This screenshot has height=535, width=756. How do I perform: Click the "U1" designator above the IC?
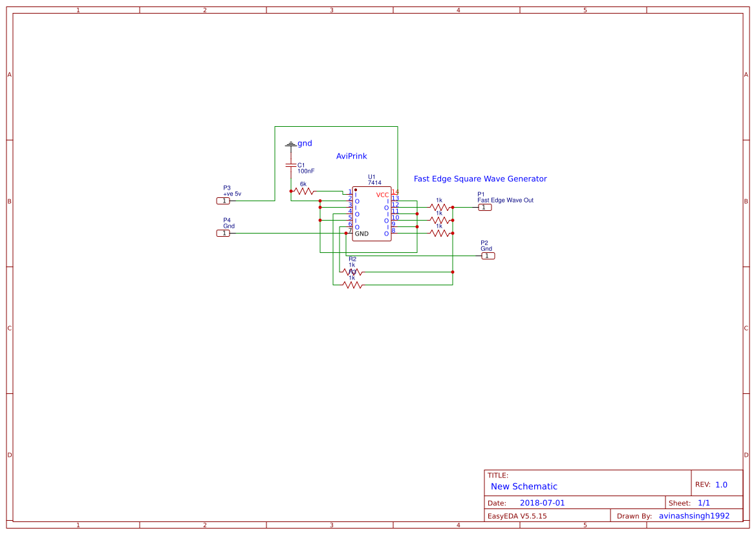[372, 177]
